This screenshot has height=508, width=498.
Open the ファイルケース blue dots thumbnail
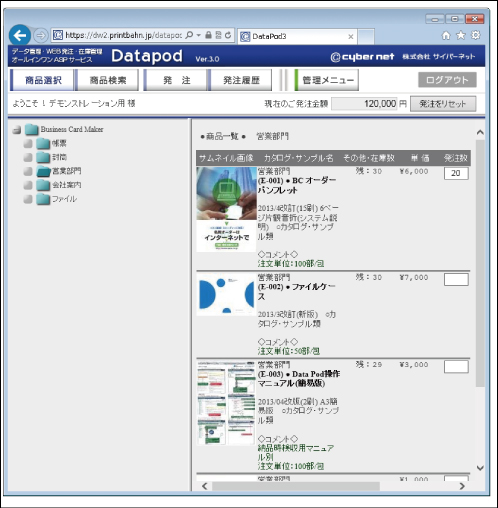coord(226,294)
